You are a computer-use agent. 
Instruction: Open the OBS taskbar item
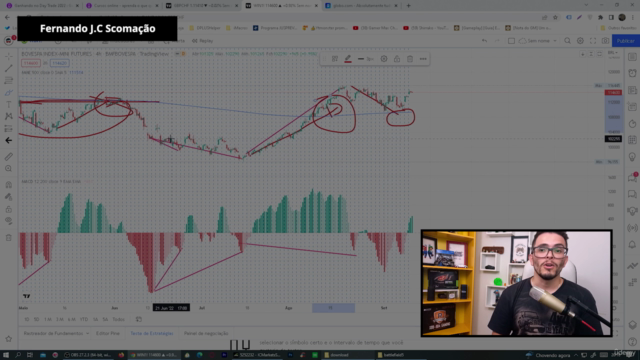click(88, 355)
